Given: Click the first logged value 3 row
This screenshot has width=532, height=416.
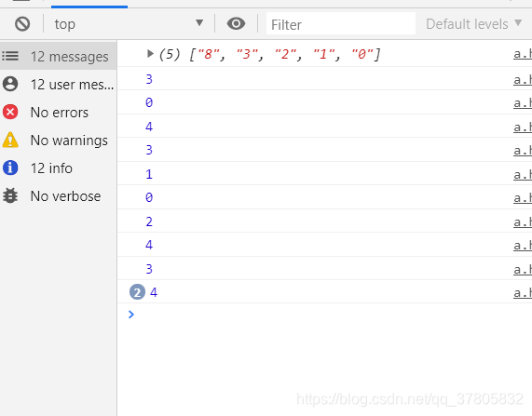Looking at the screenshot, I should [324, 79].
